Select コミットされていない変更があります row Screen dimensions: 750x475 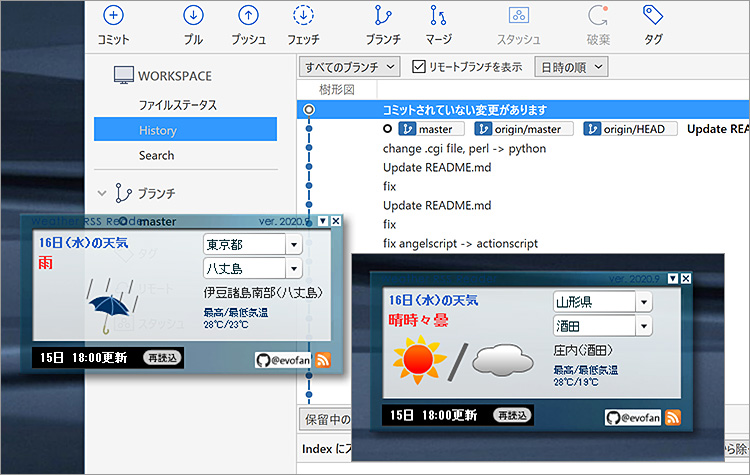pyautogui.click(x=523, y=110)
